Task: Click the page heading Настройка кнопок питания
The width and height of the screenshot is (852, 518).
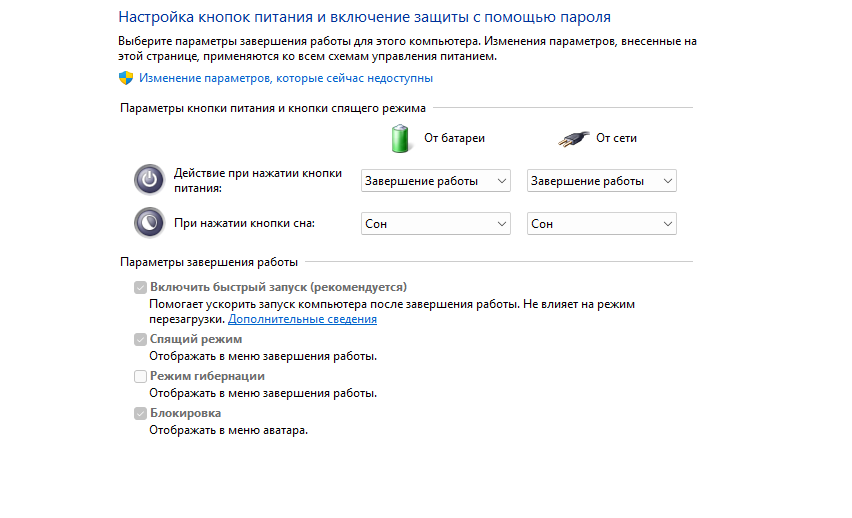Action: click(364, 17)
